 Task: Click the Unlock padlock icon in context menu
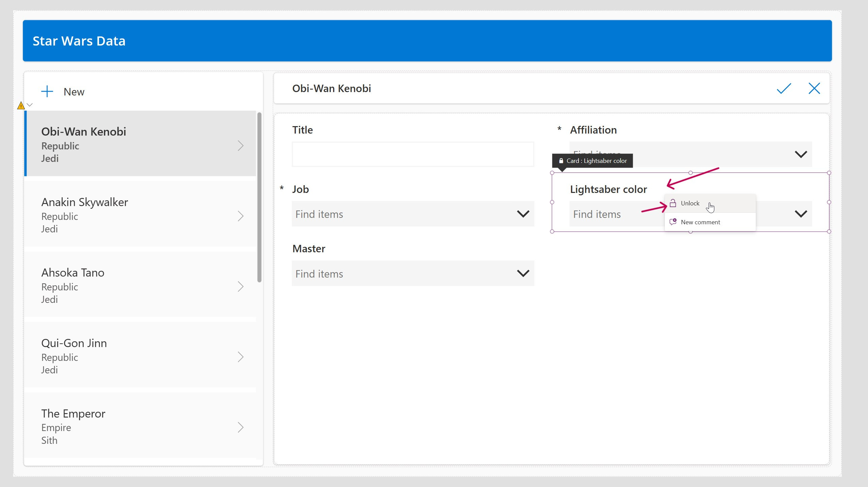tap(673, 203)
